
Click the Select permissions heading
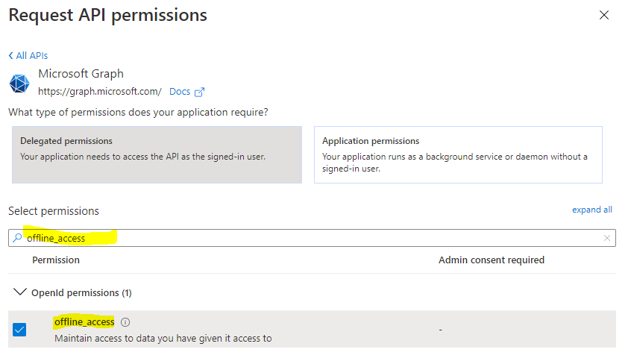(54, 211)
